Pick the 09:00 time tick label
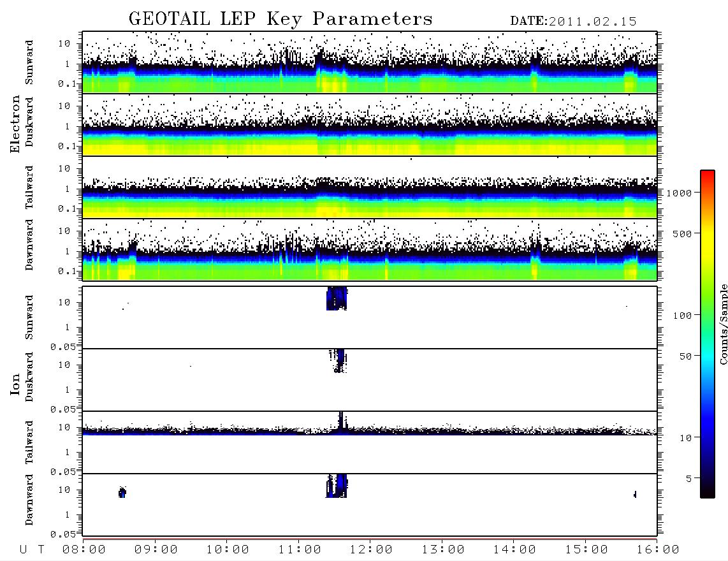Screen dimensions: 728x561 156,550
